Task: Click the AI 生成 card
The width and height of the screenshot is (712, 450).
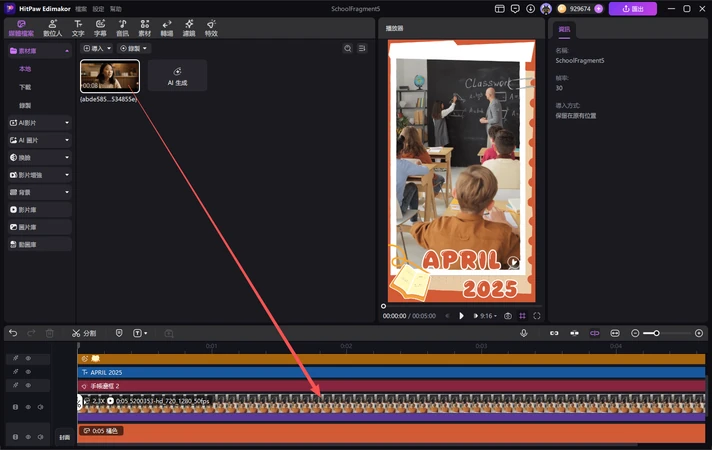Action: (177, 76)
